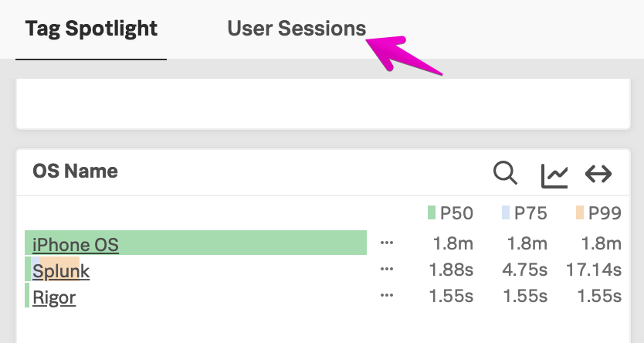
Task: Click the 1.55s P75 value for Rigor
Action: tap(525, 295)
